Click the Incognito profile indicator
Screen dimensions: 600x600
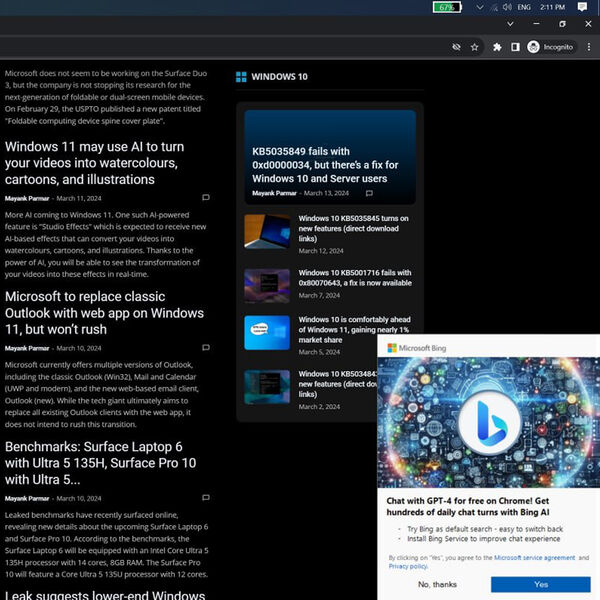(551, 47)
